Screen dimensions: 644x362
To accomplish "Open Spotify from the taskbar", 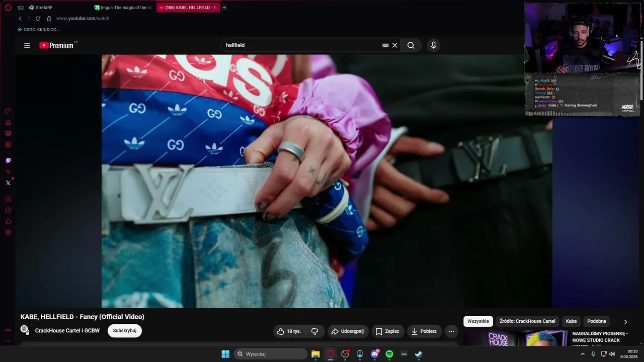I will tap(389, 354).
